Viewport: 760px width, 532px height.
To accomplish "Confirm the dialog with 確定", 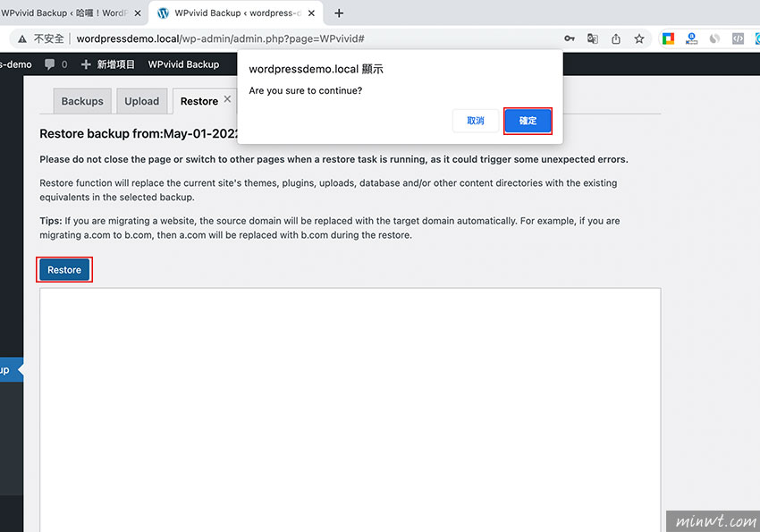I will coord(528,121).
